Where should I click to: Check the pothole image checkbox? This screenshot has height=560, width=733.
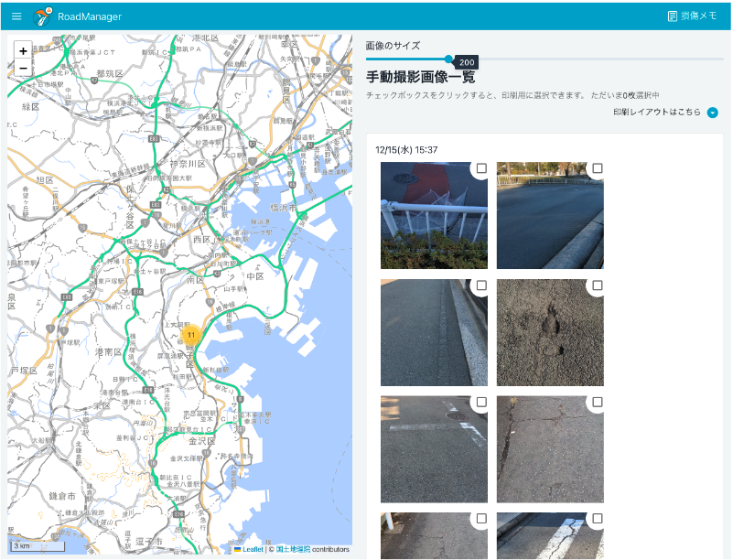[598, 285]
